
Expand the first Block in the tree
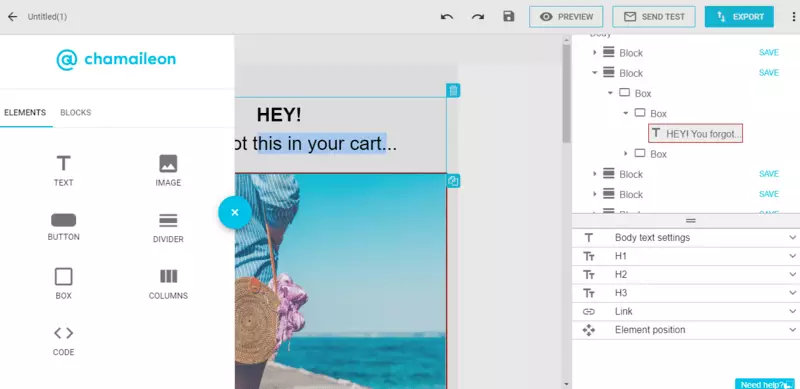pyautogui.click(x=594, y=53)
